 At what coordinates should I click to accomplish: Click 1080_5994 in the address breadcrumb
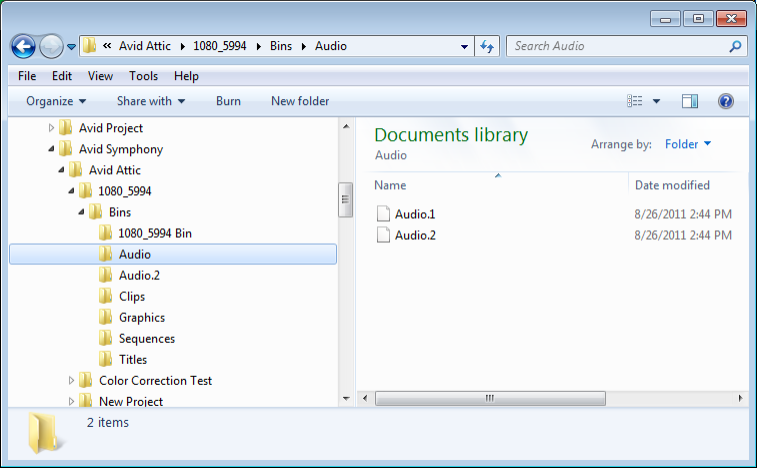coord(220,46)
